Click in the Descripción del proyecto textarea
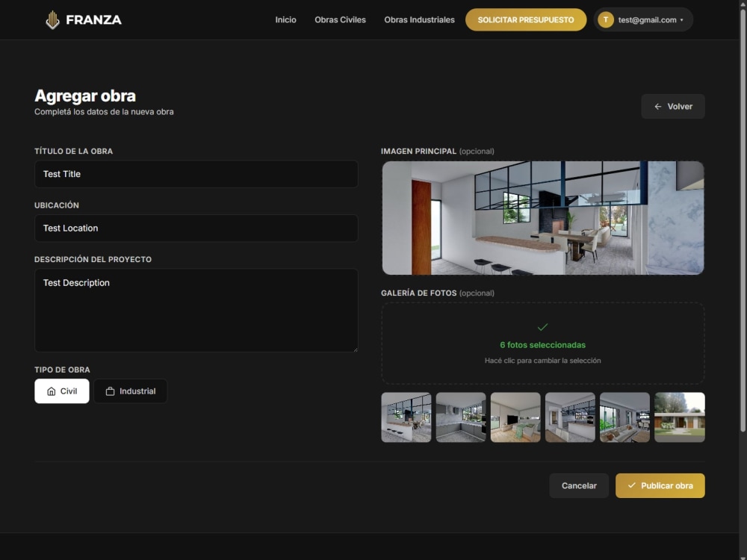Image resolution: width=747 pixels, height=560 pixels. (x=196, y=311)
